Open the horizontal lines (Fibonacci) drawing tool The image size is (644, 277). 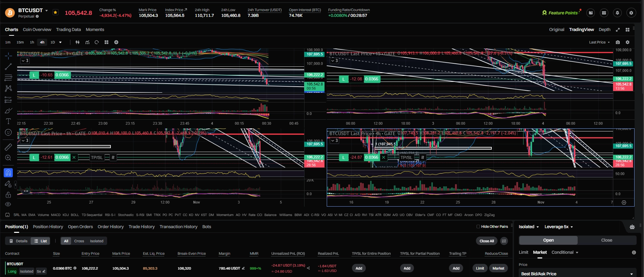(x=8, y=78)
